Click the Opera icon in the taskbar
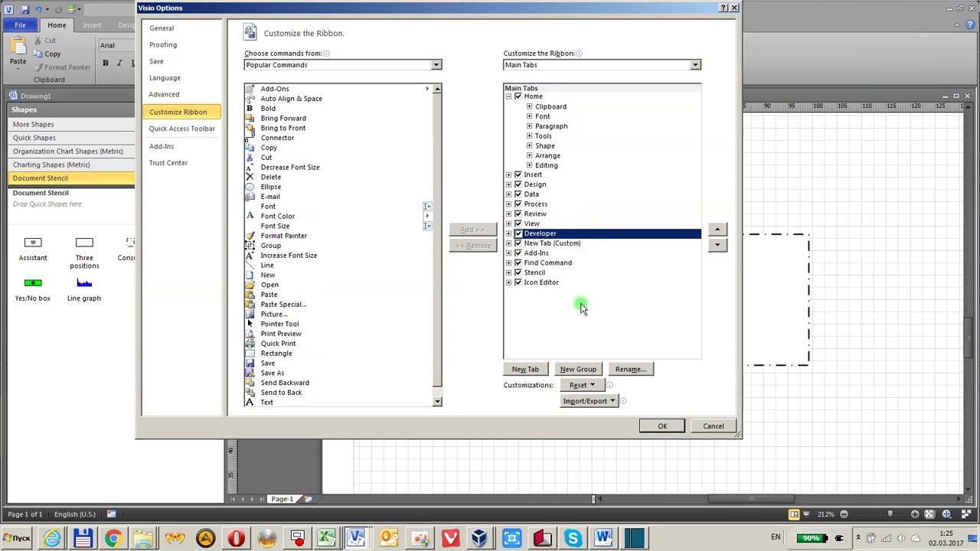 click(x=236, y=539)
